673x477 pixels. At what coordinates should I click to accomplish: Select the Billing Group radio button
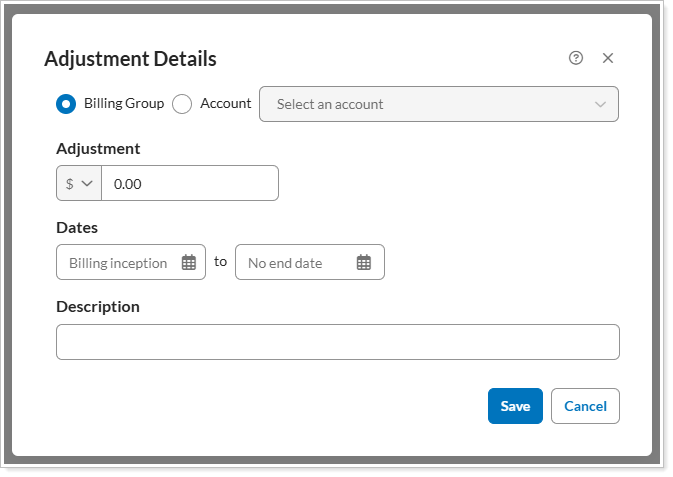tap(66, 104)
